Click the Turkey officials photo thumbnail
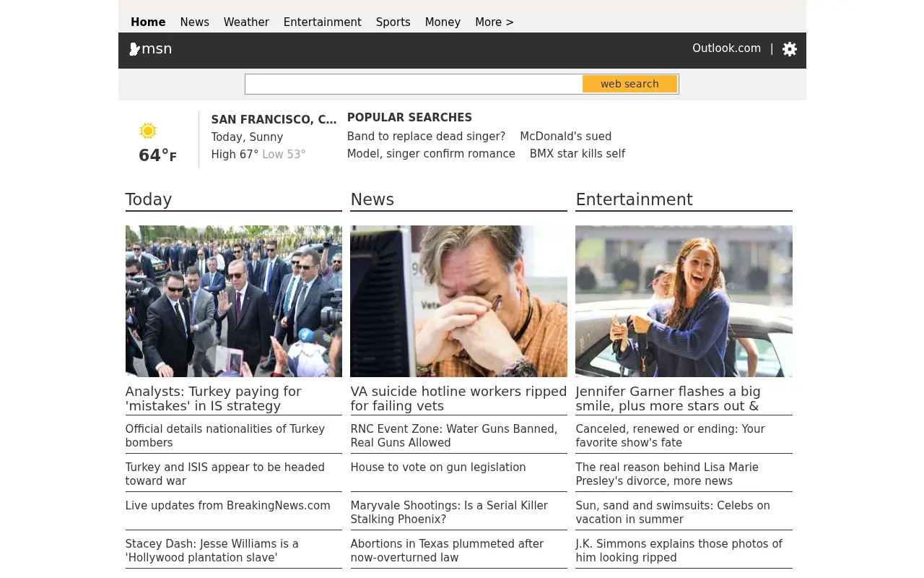Image resolution: width=924 pixels, height=578 pixels. coord(234,301)
